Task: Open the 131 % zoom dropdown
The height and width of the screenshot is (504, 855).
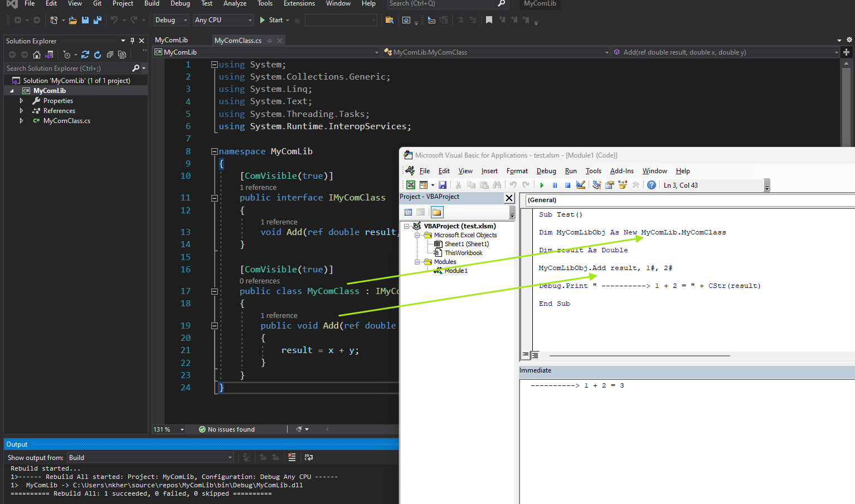Action: [x=169, y=429]
